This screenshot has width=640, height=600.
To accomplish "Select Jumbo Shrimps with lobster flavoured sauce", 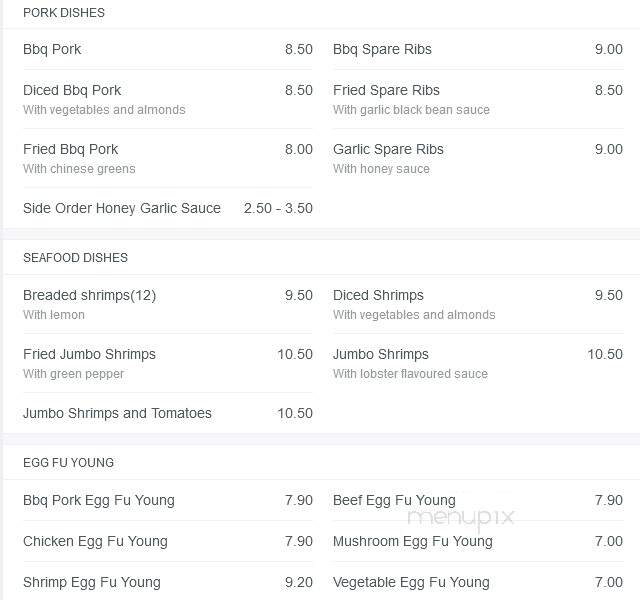I will coord(478,363).
